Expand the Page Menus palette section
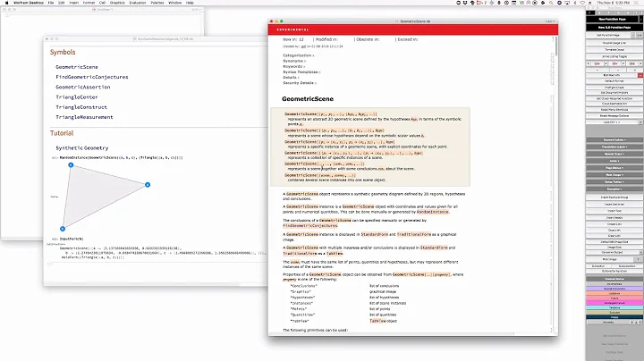This screenshot has height=361, width=644. click(x=614, y=168)
